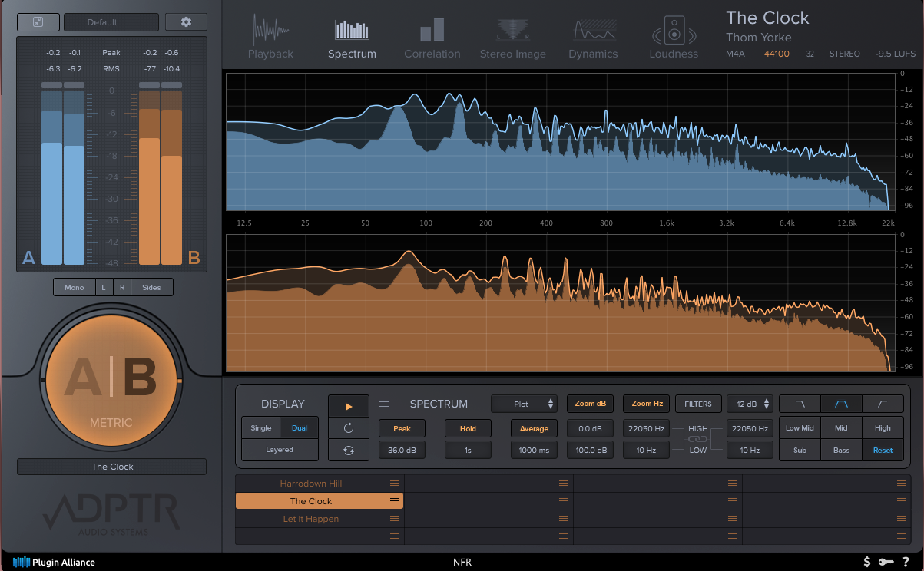Open the Correlation tab
This screenshot has width=924, height=571.
(432, 38)
